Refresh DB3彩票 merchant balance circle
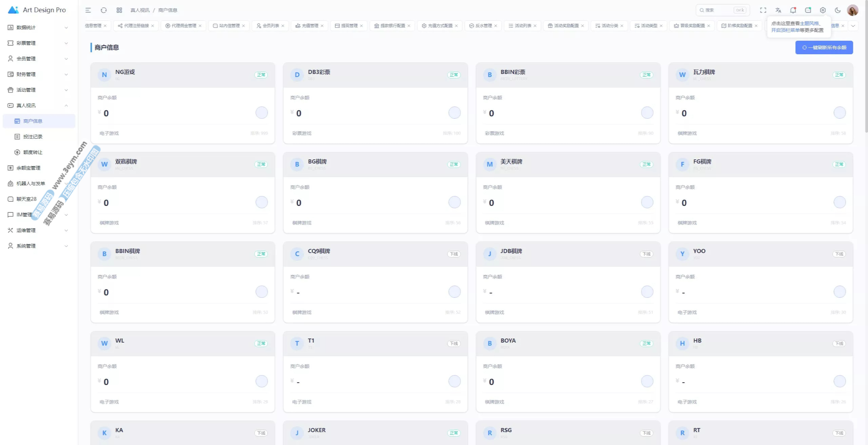Image resolution: width=868 pixels, height=445 pixels. [454, 113]
